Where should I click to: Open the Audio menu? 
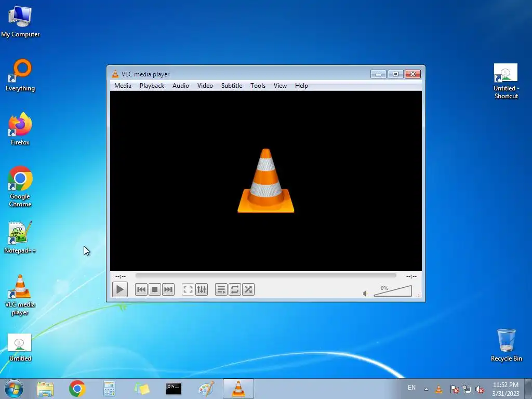(180, 86)
